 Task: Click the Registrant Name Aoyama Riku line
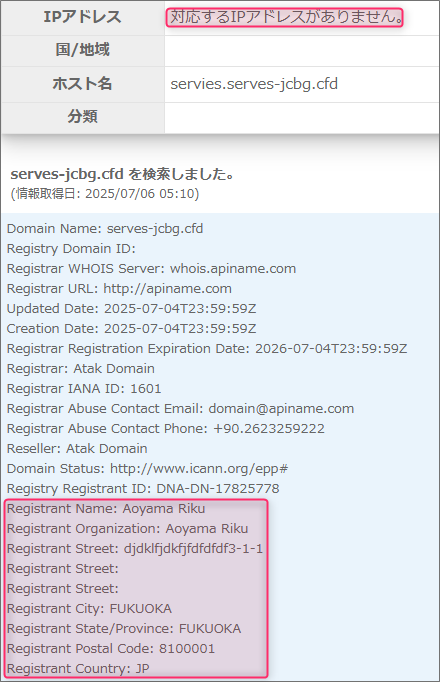(x=106, y=508)
